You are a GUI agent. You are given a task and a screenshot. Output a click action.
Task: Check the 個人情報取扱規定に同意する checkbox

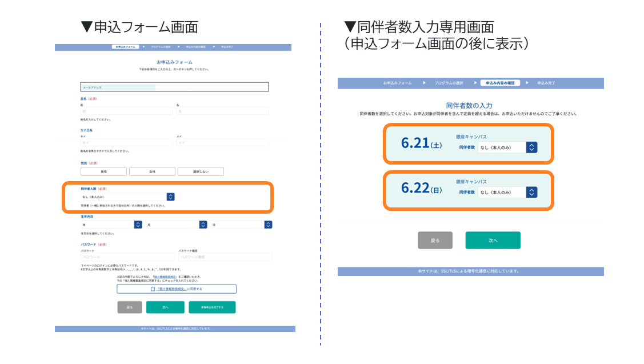pyautogui.click(x=153, y=289)
